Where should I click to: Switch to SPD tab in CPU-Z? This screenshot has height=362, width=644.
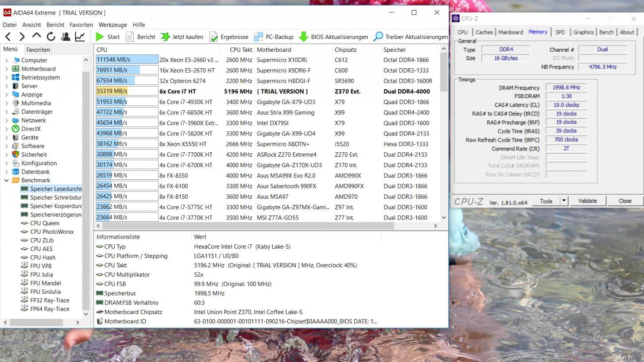click(x=560, y=32)
